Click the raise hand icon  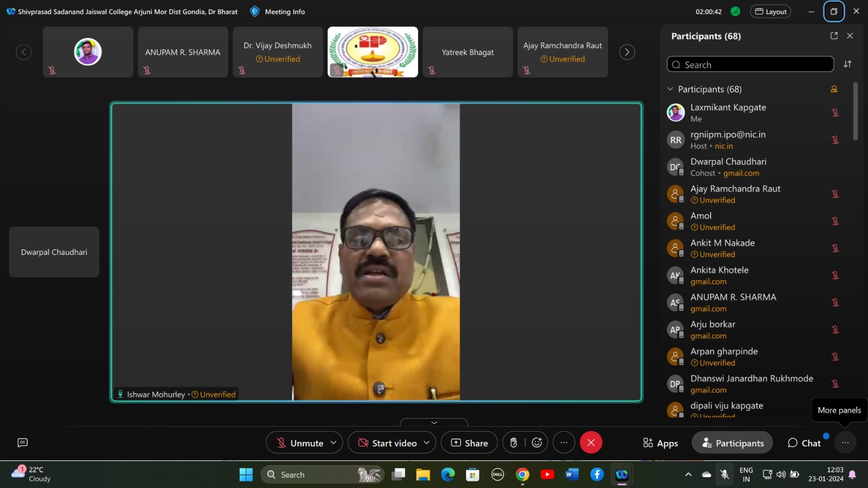click(x=513, y=443)
